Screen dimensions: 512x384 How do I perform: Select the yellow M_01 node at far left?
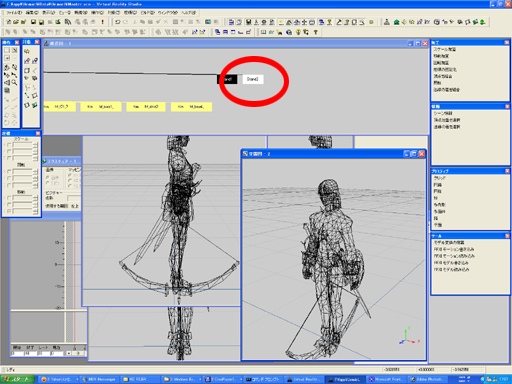pos(60,107)
